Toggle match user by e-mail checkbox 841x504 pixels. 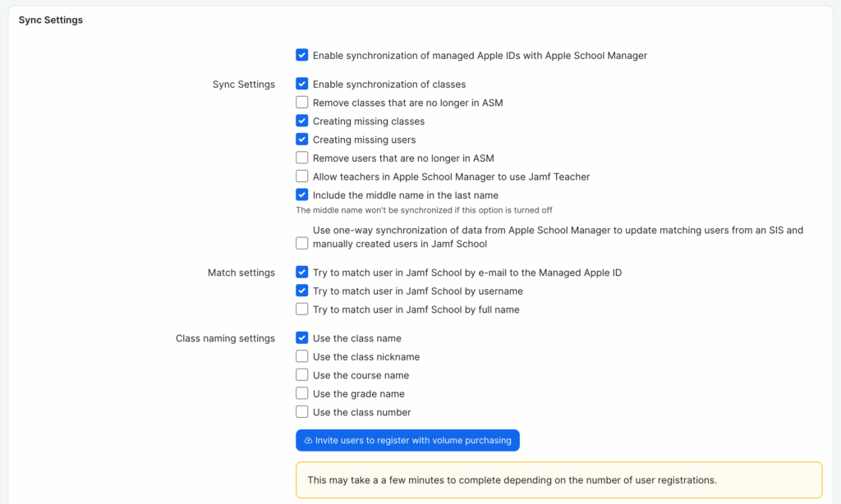click(x=302, y=272)
